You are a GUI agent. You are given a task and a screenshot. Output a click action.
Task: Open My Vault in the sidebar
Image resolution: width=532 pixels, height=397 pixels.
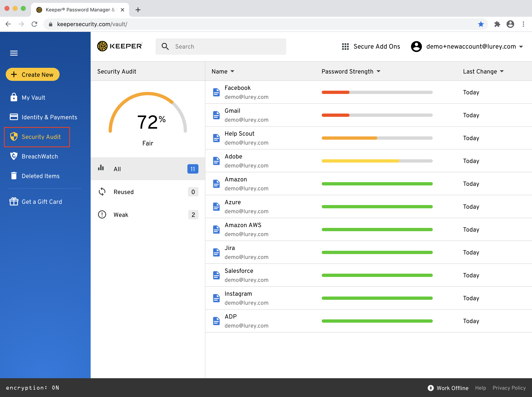click(33, 97)
